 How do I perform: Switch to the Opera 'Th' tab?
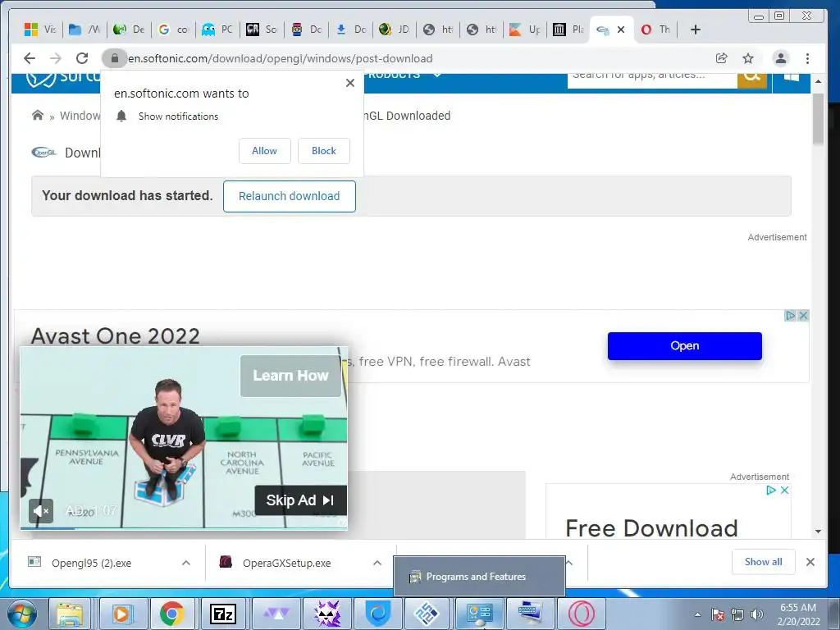click(655, 30)
